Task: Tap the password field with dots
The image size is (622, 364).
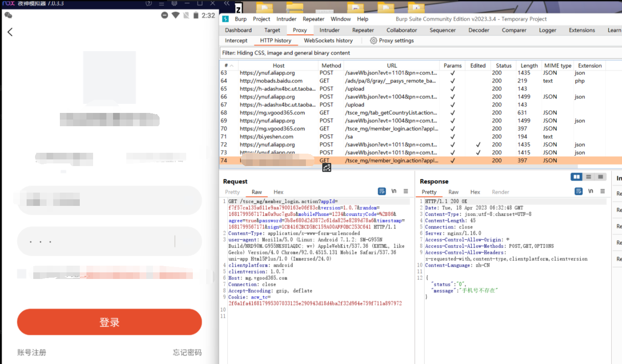Action: 110,241
